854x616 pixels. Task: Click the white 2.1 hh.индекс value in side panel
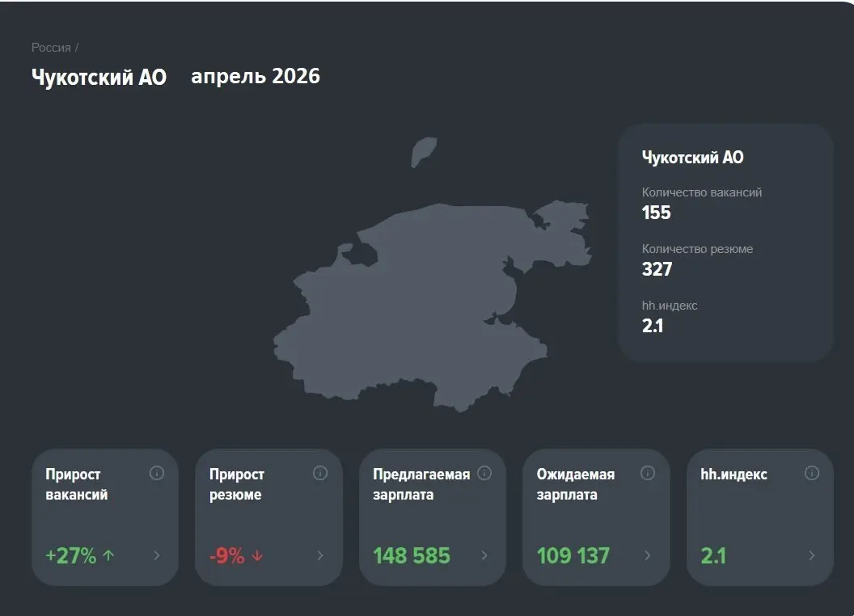[x=653, y=326]
